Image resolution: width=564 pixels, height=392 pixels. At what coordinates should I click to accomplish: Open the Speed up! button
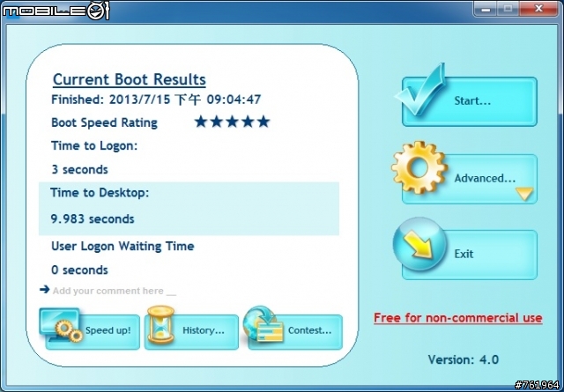tap(93, 331)
